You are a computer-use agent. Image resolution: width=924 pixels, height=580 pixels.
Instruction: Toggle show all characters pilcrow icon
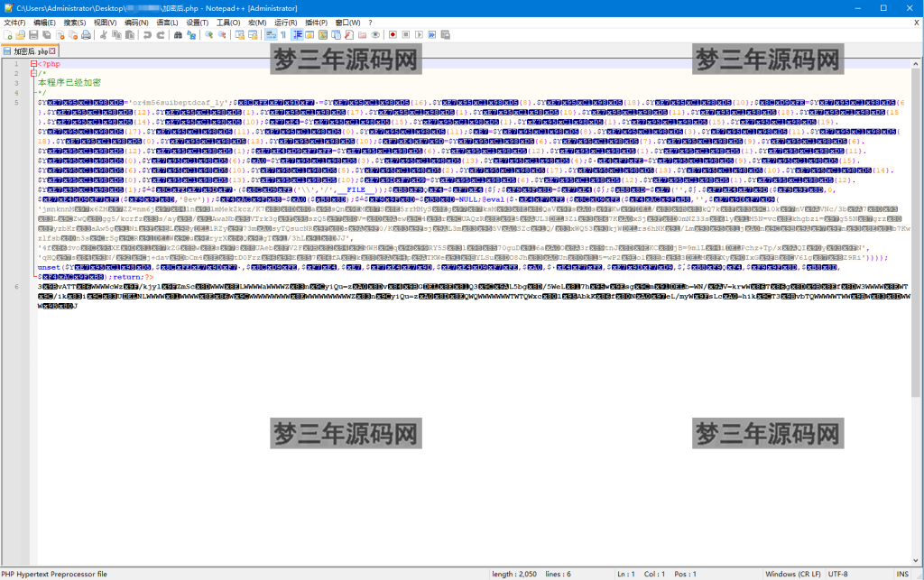[283, 35]
